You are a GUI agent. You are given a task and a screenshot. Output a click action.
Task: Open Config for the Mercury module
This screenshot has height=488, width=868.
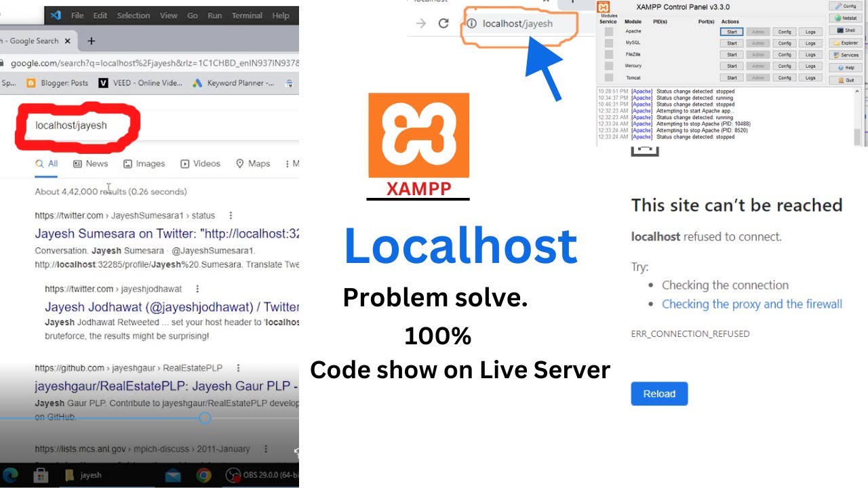pyautogui.click(x=785, y=66)
